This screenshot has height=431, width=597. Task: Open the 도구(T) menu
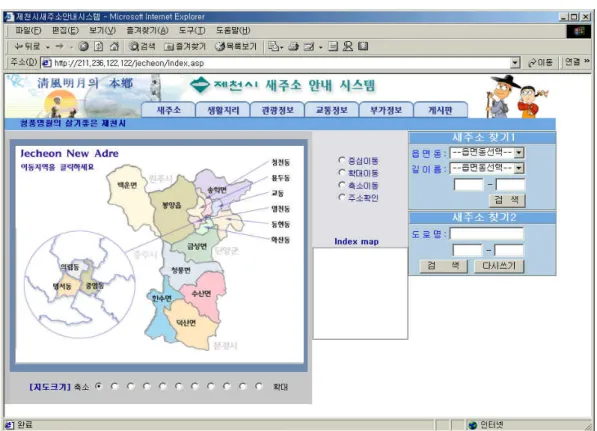point(192,30)
